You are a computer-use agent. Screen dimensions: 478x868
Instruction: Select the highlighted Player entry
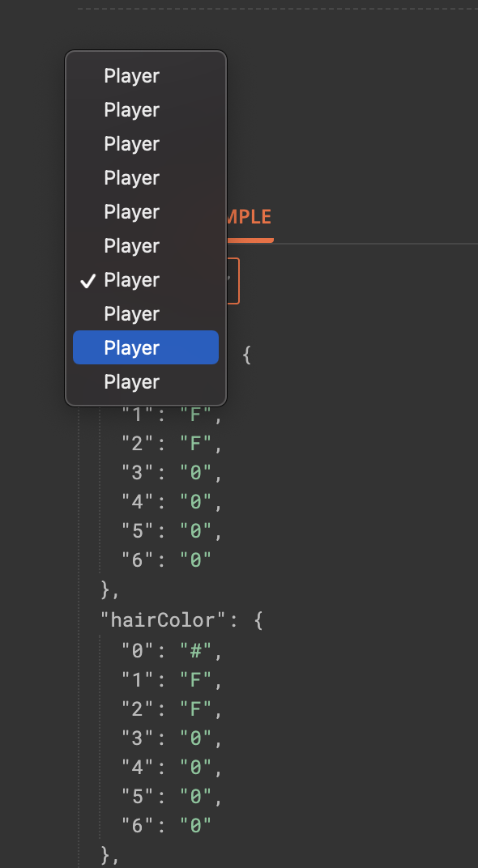click(x=145, y=347)
